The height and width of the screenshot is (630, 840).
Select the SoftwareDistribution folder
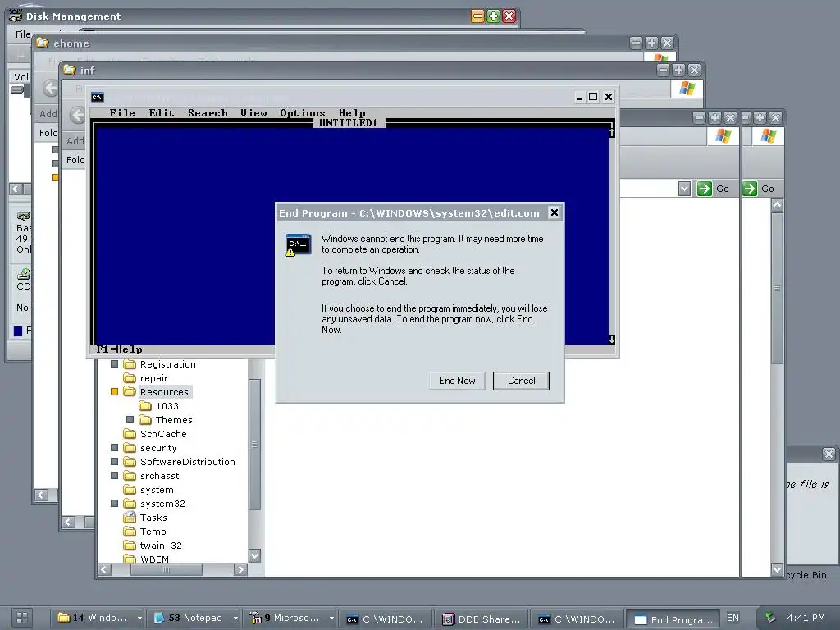[x=188, y=462]
